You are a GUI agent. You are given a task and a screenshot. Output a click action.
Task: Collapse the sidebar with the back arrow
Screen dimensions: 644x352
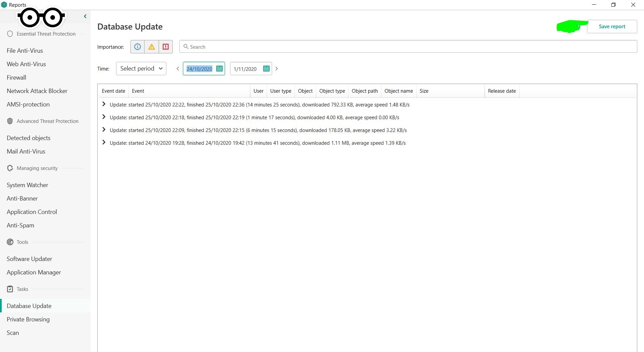pos(85,16)
